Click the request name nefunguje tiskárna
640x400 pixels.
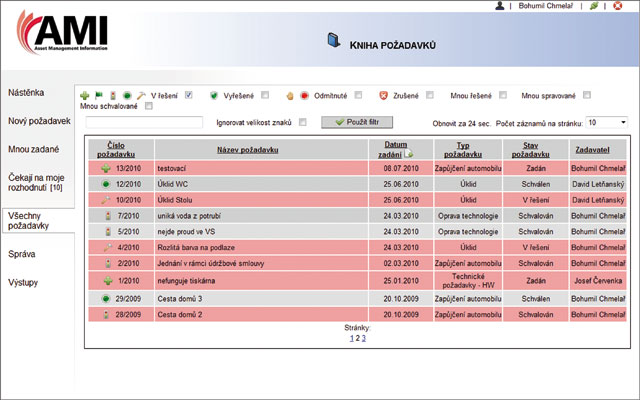pos(186,281)
